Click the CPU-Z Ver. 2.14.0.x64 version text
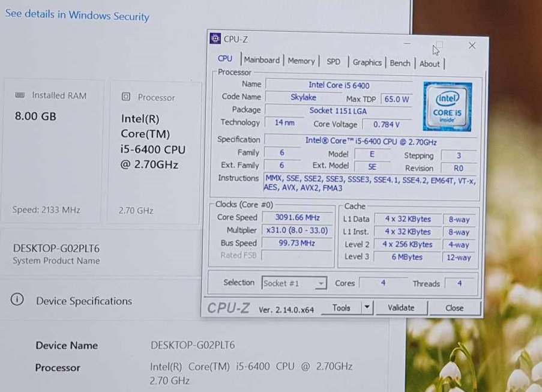 coord(286,310)
